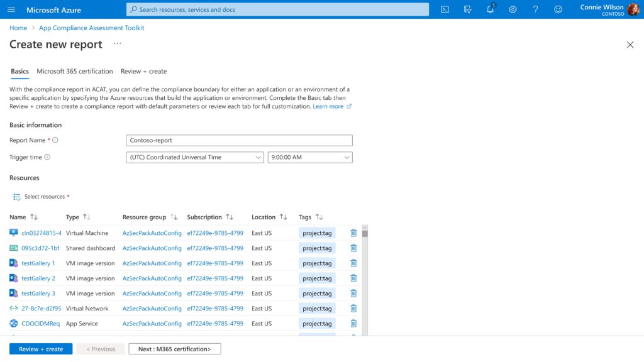
Task: Sort the resource list by Name
Action: [x=26, y=216]
